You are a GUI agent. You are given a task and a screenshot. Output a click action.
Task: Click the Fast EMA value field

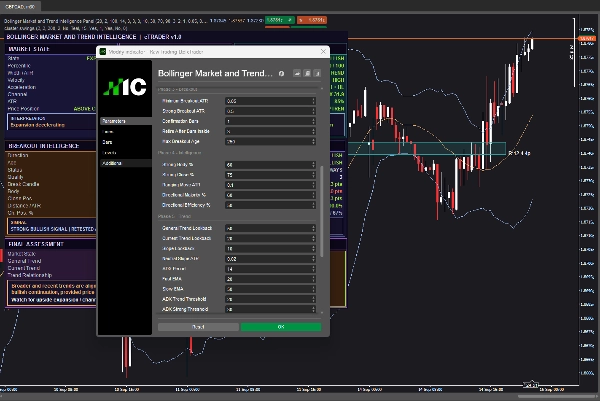[268, 279]
